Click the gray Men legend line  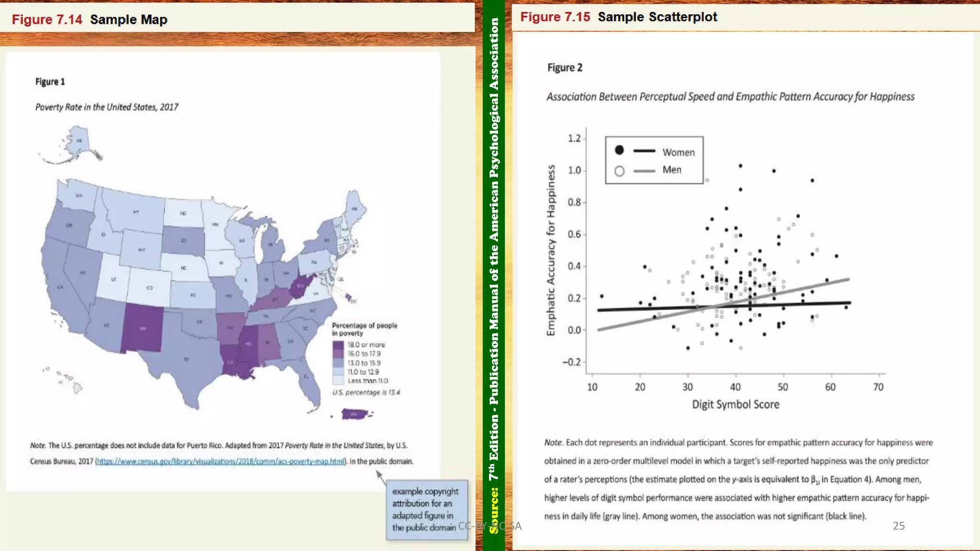pos(644,171)
